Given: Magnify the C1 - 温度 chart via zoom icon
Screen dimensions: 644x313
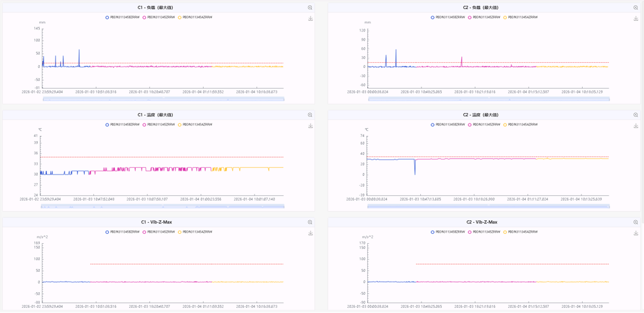Looking at the screenshot, I should tap(310, 115).
